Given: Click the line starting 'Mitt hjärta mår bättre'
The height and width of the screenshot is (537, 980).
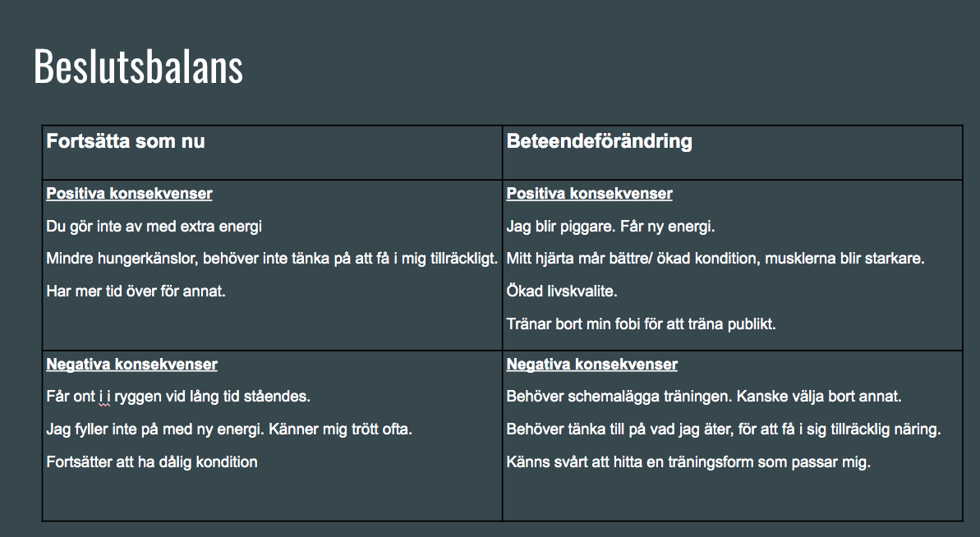Looking at the screenshot, I should click(715, 259).
